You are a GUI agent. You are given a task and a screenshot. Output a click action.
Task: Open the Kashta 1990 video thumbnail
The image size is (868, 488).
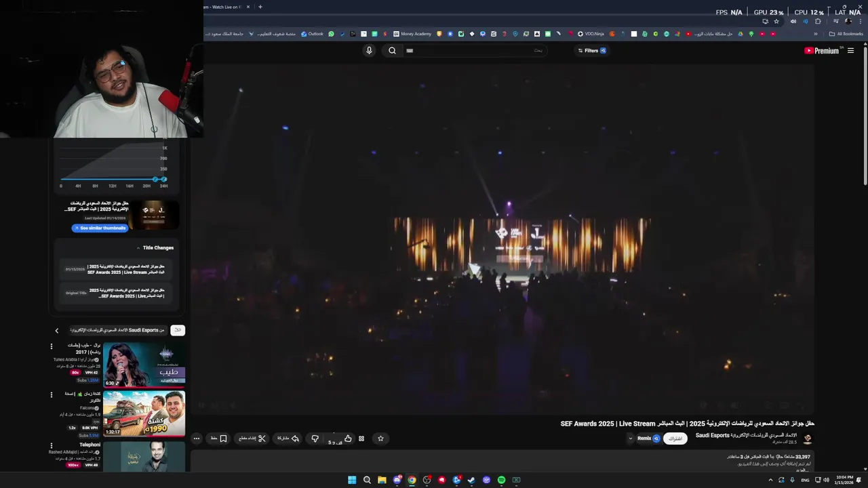[144, 413]
